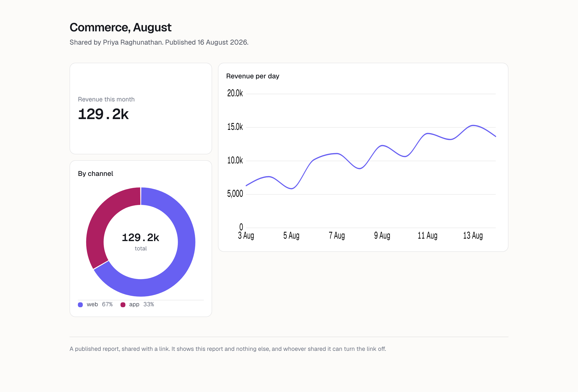Click the Revenue this month value 129.2k

103,114
